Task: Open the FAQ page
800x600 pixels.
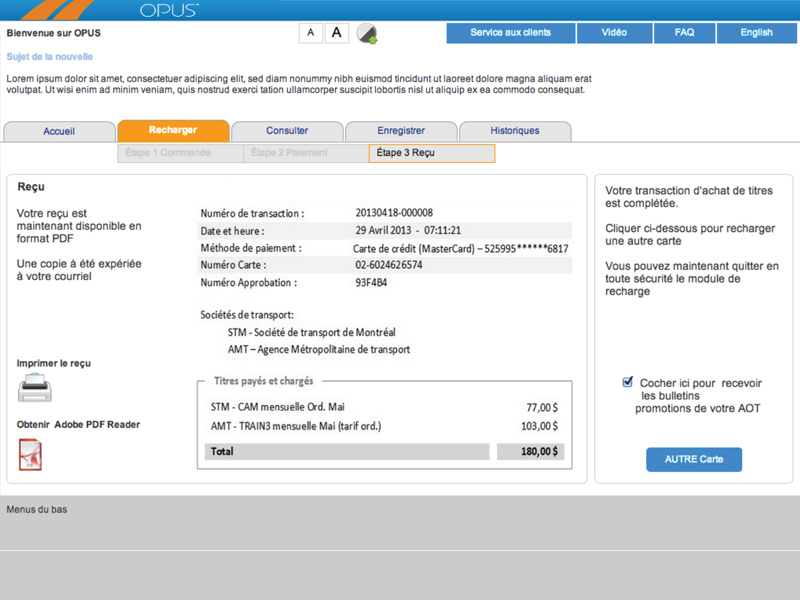Action: pos(685,33)
